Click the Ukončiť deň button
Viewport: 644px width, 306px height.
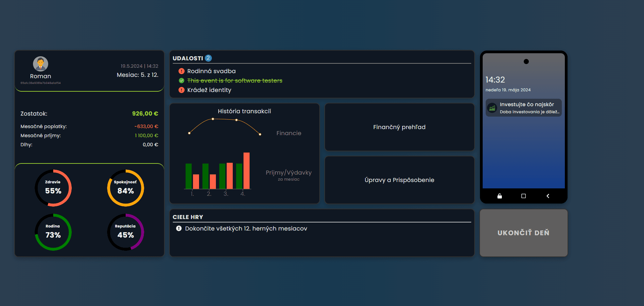point(523,233)
